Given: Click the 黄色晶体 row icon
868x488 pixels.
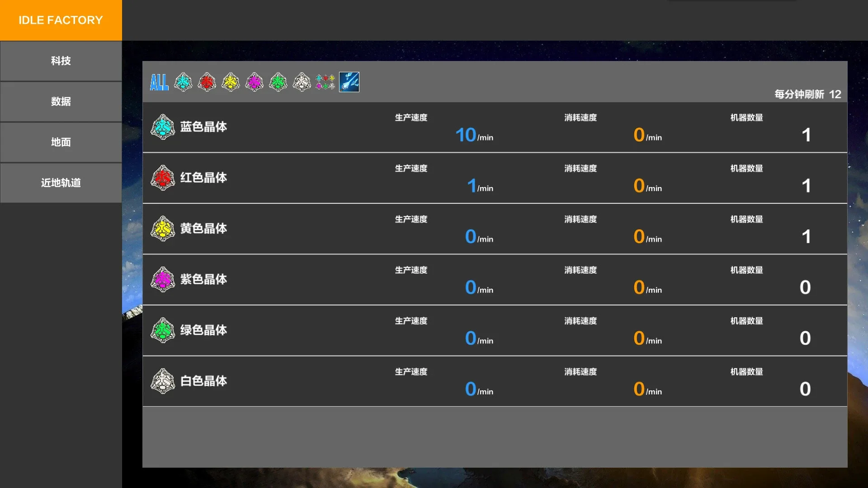Looking at the screenshot, I should coord(163,229).
